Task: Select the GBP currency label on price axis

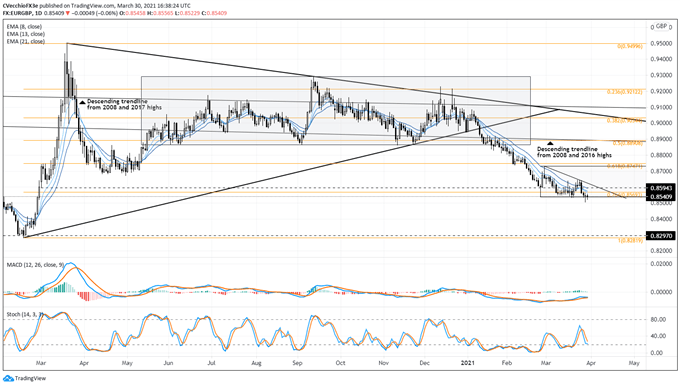Action: (x=661, y=26)
